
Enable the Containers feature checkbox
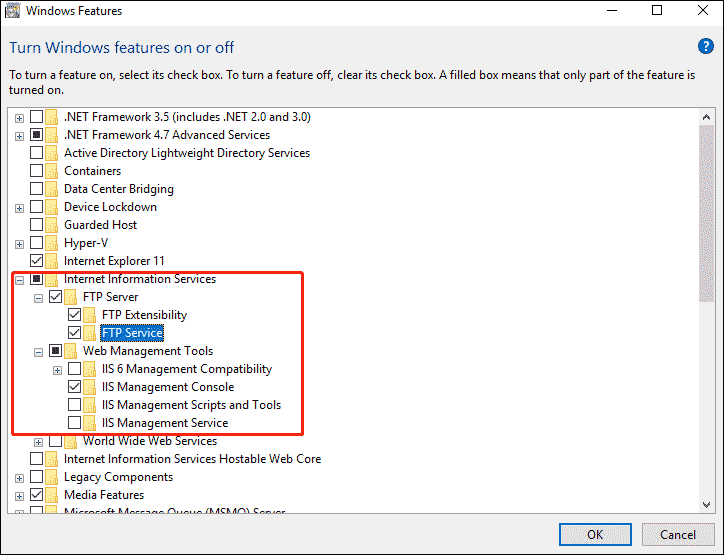tap(36, 170)
